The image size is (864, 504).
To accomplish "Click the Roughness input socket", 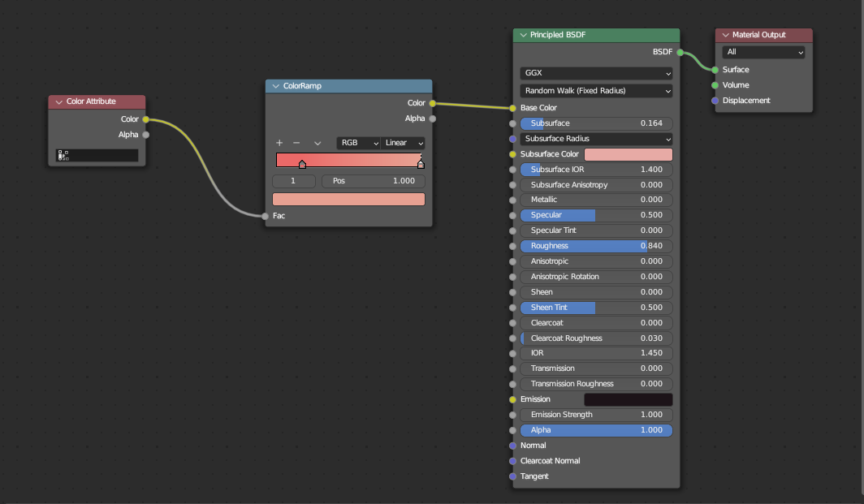I will (513, 246).
